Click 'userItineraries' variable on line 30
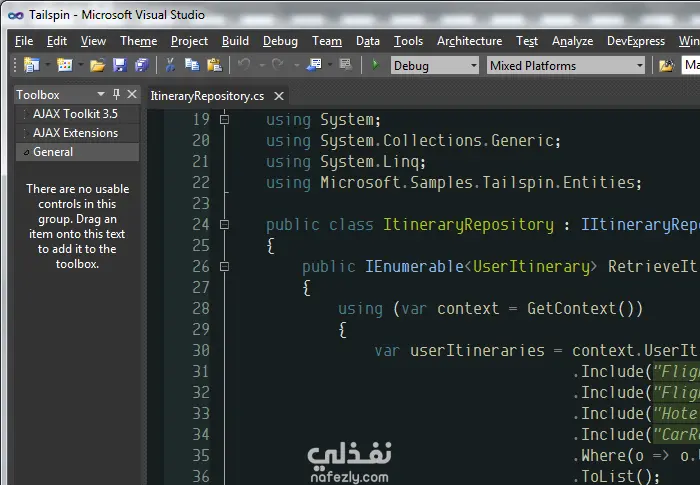This screenshot has width=700, height=485. point(477,351)
